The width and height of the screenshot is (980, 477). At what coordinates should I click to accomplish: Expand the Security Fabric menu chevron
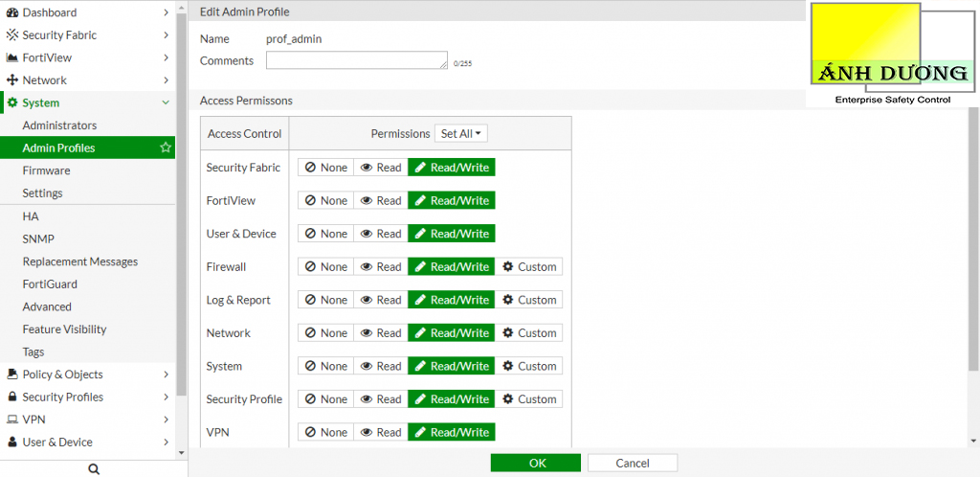pos(166,35)
